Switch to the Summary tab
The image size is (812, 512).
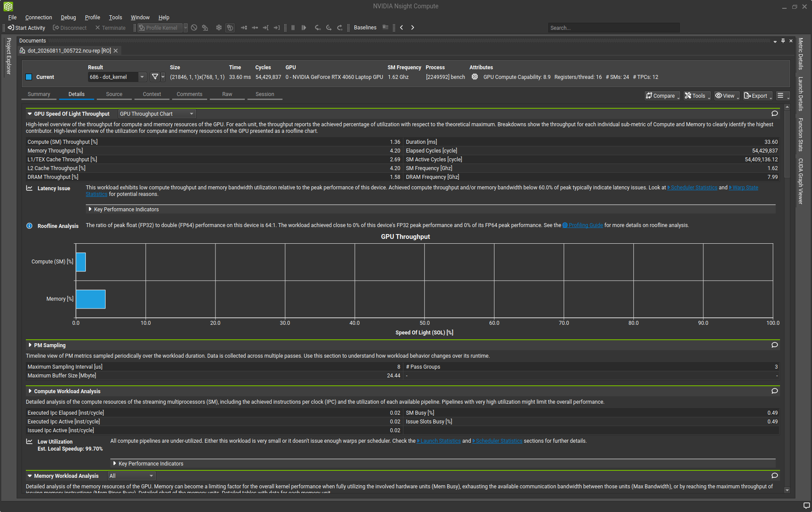(39, 94)
